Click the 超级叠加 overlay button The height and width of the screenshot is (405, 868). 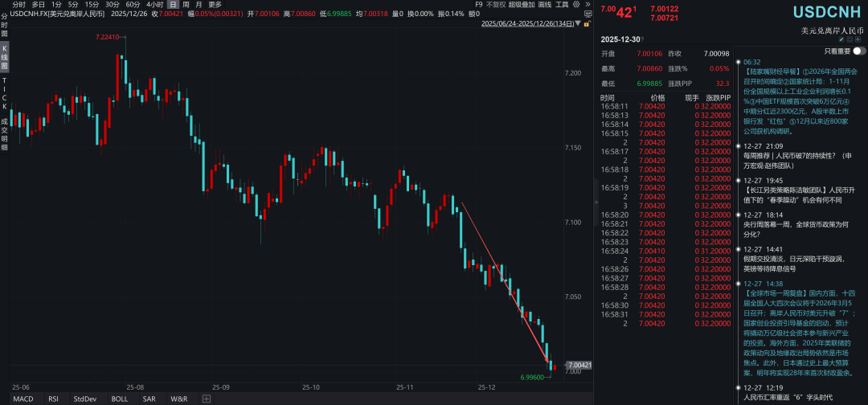pyautogui.click(x=521, y=5)
